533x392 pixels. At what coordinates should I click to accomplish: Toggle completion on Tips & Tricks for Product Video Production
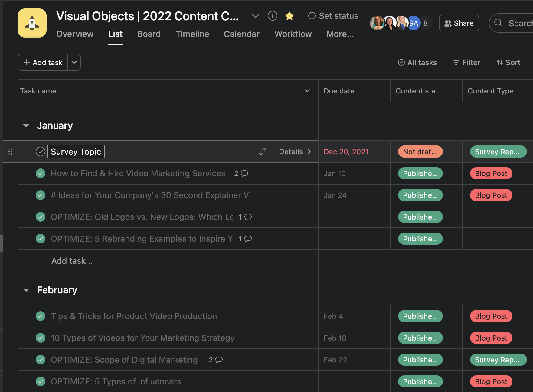point(40,316)
